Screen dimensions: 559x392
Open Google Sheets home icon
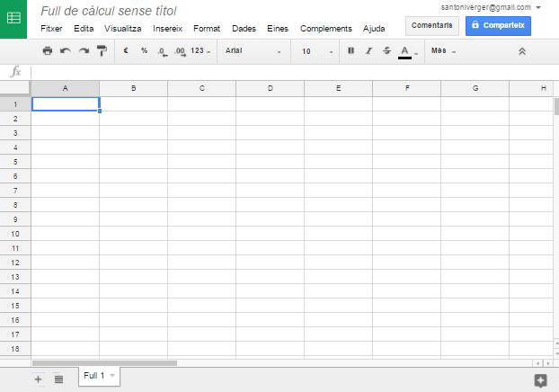[14, 19]
